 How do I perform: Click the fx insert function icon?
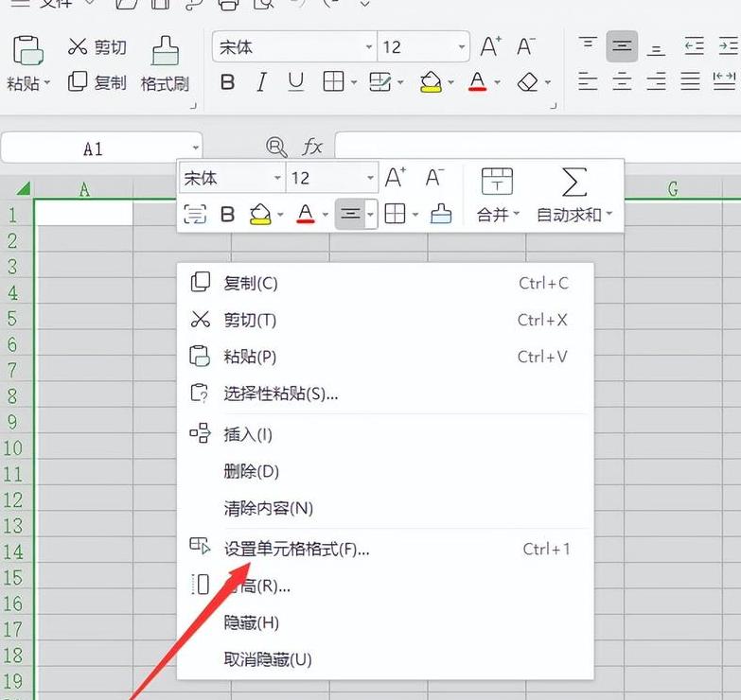point(312,147)
